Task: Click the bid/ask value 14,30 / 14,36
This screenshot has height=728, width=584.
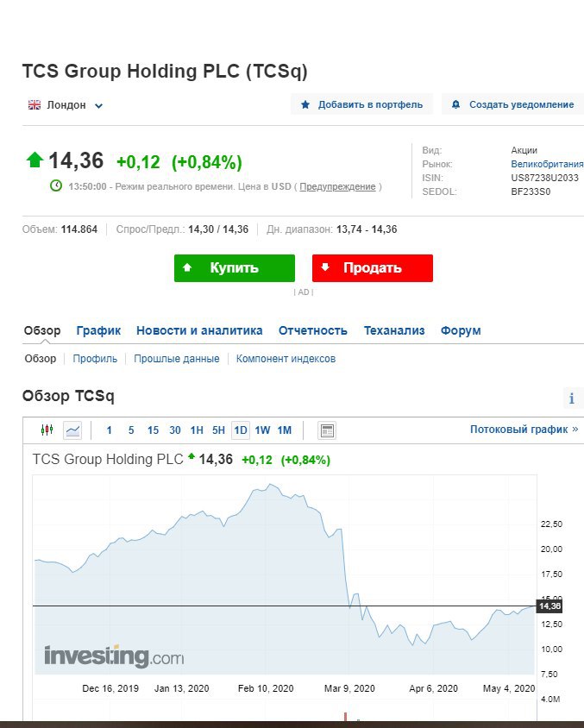Action: 218,229
